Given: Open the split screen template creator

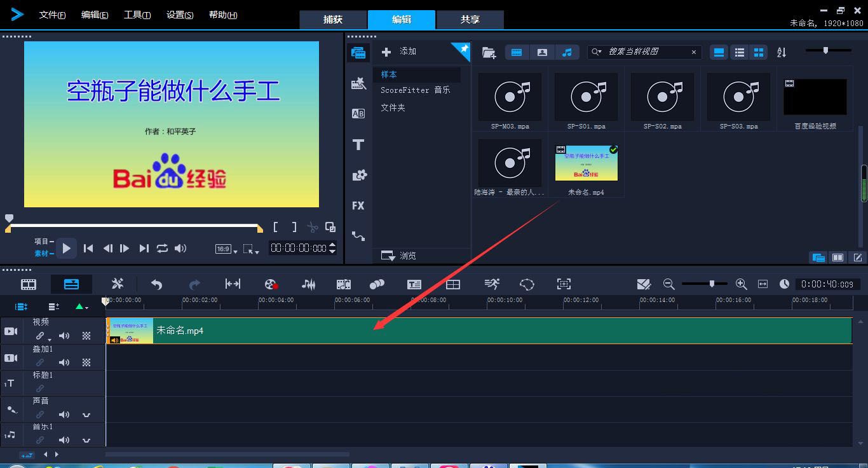Looking at the screenshot, I should (x=453, y=284).
